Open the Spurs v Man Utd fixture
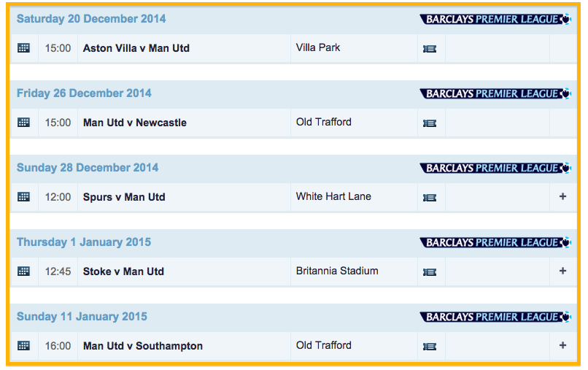The image size is (588, 370). (124, 197)
